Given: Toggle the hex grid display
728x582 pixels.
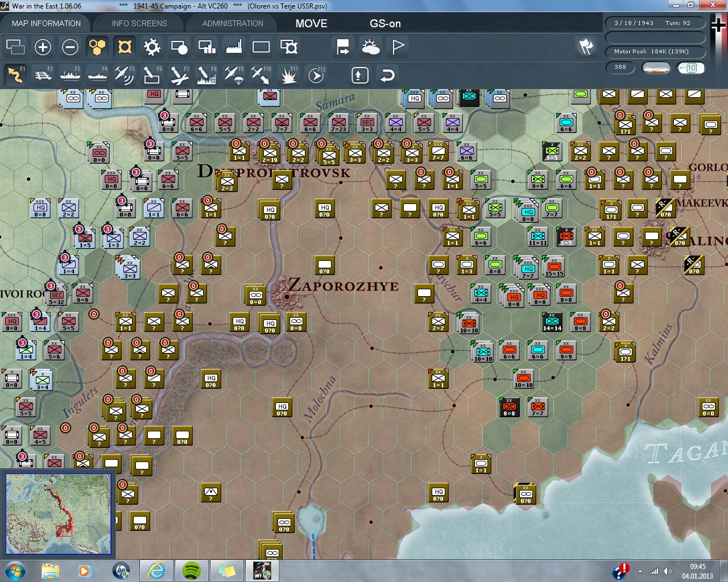Looking at the screenshot, I should [x=97, y=47].
